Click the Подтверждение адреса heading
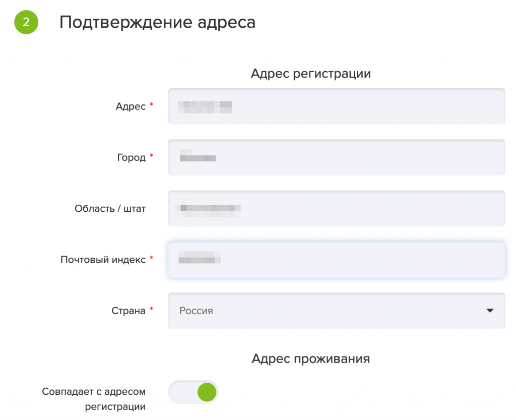The image size is (516, 420). coord(157,22)
